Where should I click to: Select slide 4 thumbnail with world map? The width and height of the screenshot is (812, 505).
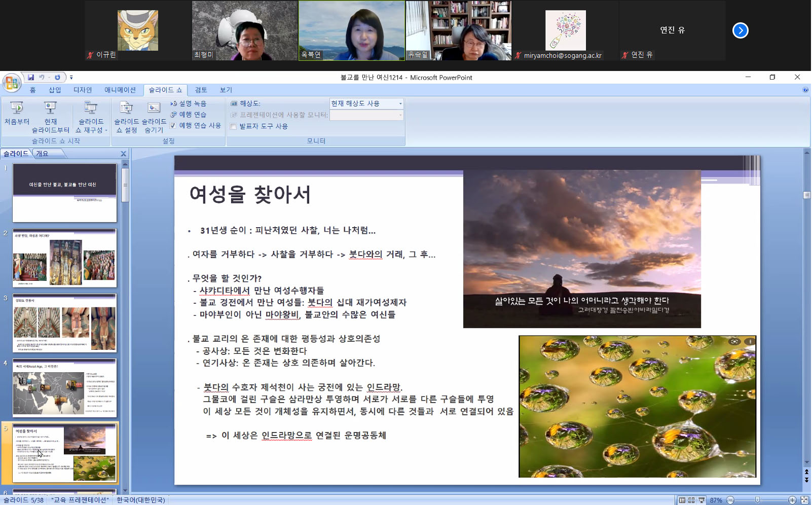pyautogui.click(x=64, y=388)
